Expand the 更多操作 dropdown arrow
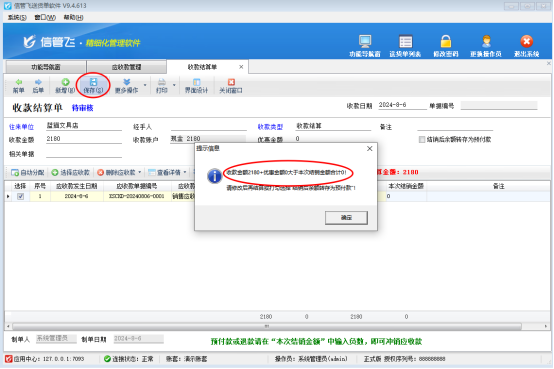The width and height of the screenshot is (554, 369). [145, 85]
